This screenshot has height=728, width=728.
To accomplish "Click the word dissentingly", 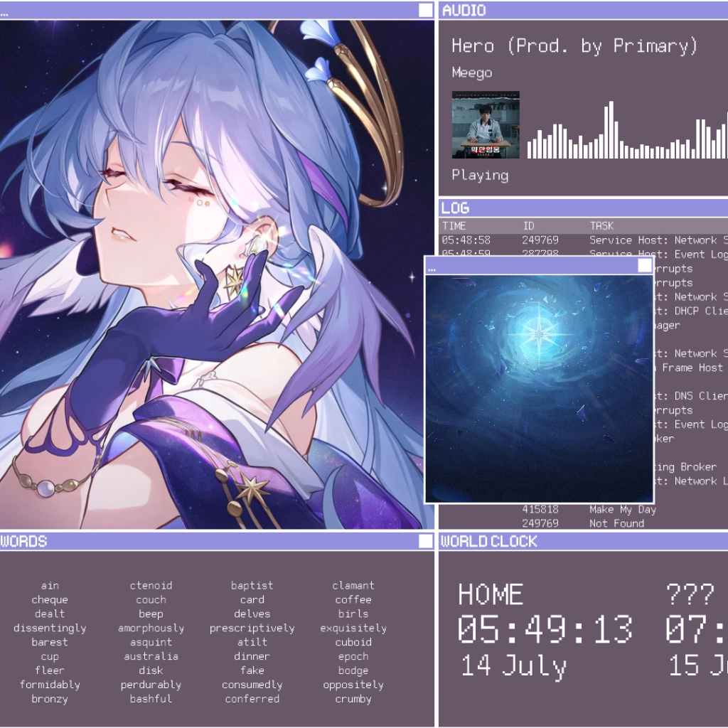I will pos(50,628).
